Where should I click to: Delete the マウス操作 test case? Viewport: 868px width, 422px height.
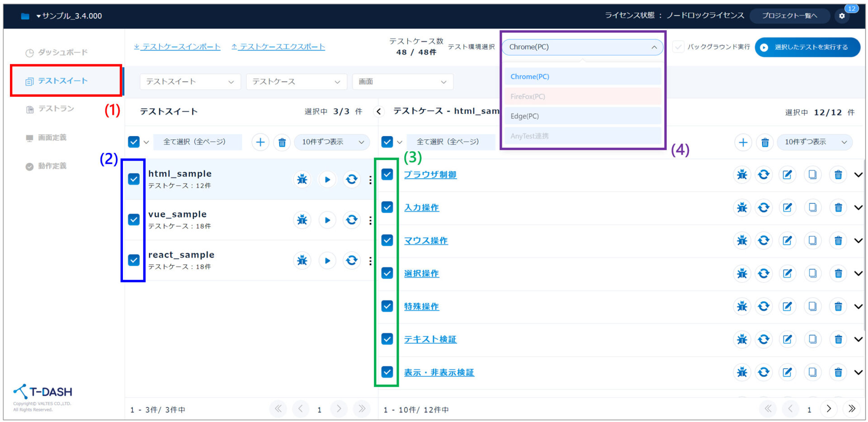point(838,241)
